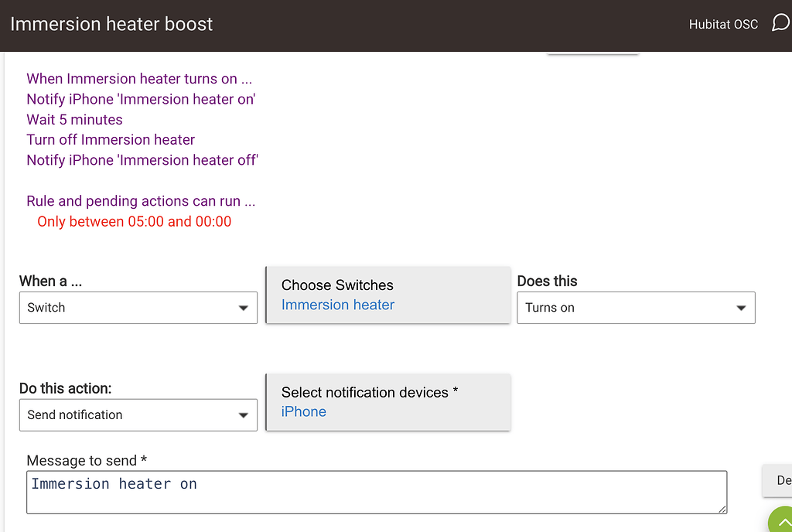Focus the 'Message to send' text box
This screenshot has height=532, width=792.
[x=377, y=492]
